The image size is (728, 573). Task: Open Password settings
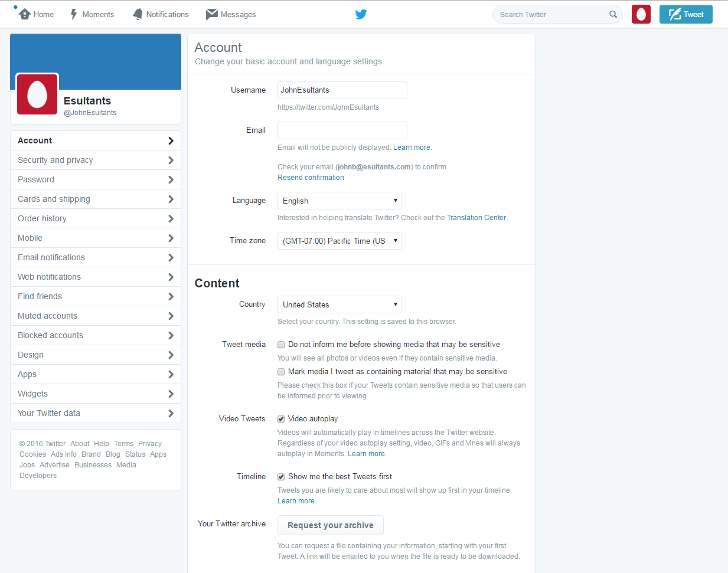[96, 179]
